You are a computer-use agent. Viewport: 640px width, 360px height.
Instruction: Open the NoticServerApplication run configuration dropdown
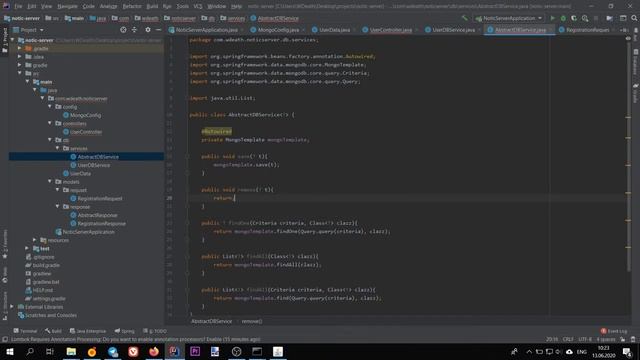(509, 18)
